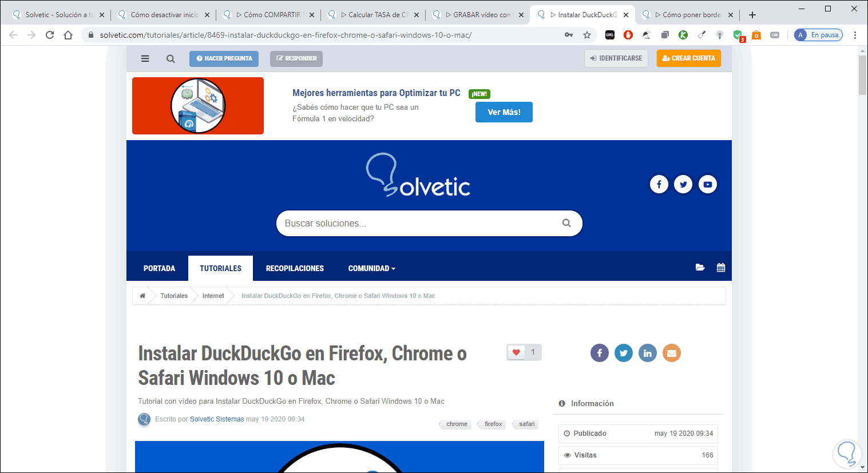Click the page vertical scrollbar thumb

point(863,75)
